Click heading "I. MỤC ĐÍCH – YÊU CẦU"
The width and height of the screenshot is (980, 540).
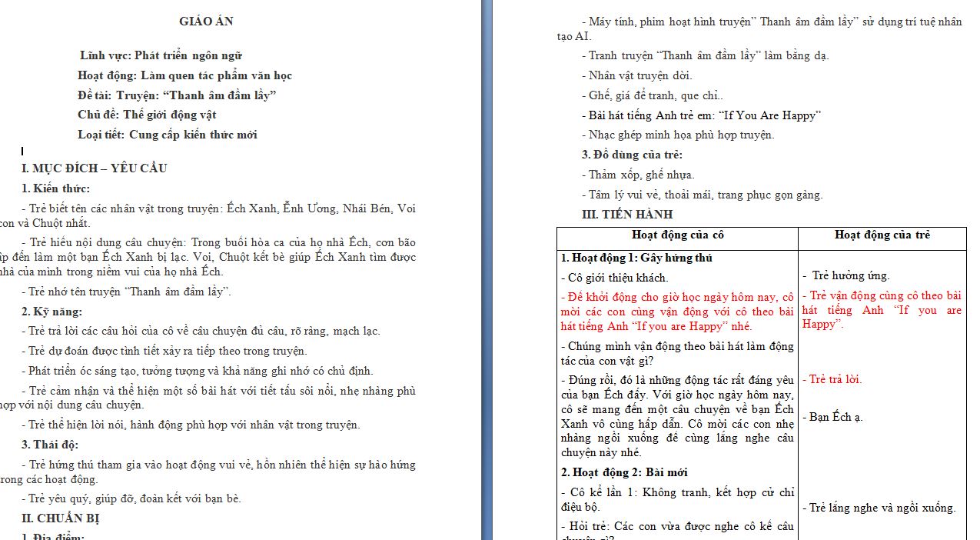(94, 168)
